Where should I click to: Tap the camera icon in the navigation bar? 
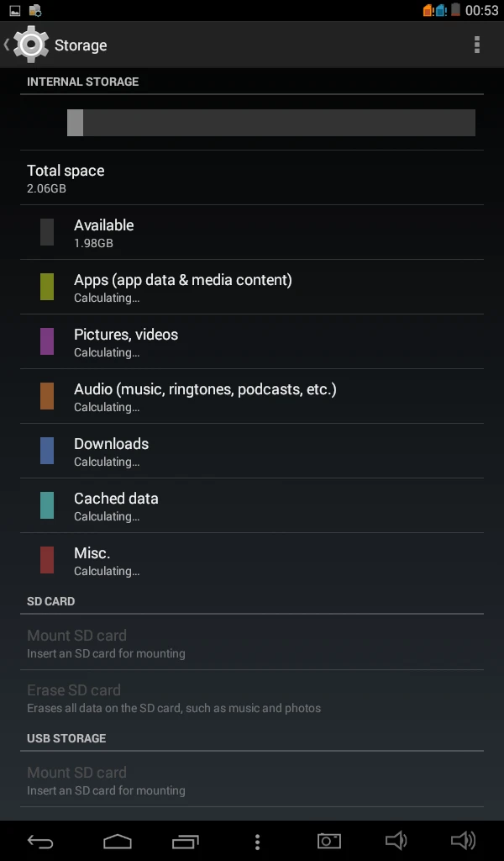point(328,840)
